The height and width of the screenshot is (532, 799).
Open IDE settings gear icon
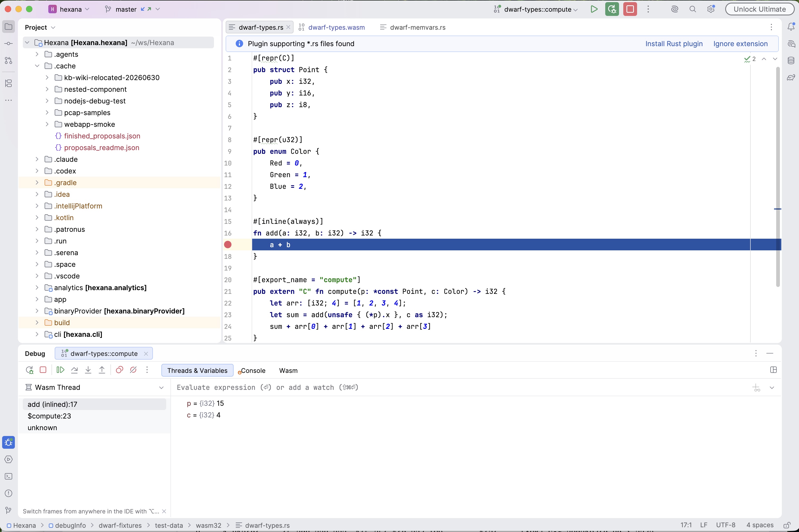pos(711,9)
